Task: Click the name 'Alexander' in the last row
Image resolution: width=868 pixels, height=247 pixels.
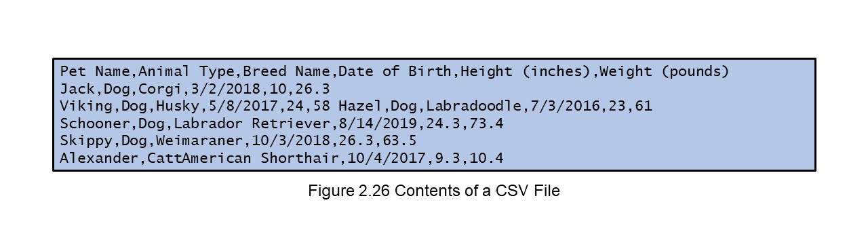Action: coord(99,159)
